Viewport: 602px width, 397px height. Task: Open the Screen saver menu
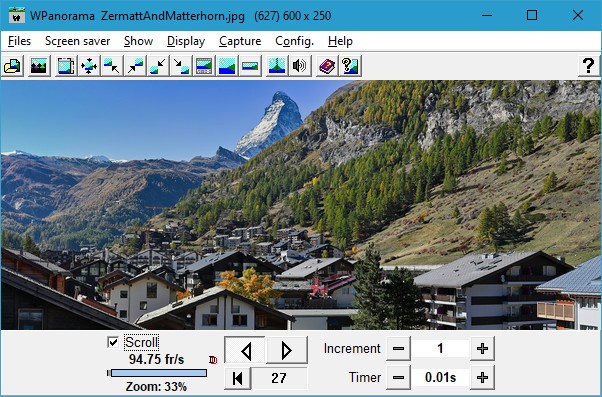coord(78,41)
